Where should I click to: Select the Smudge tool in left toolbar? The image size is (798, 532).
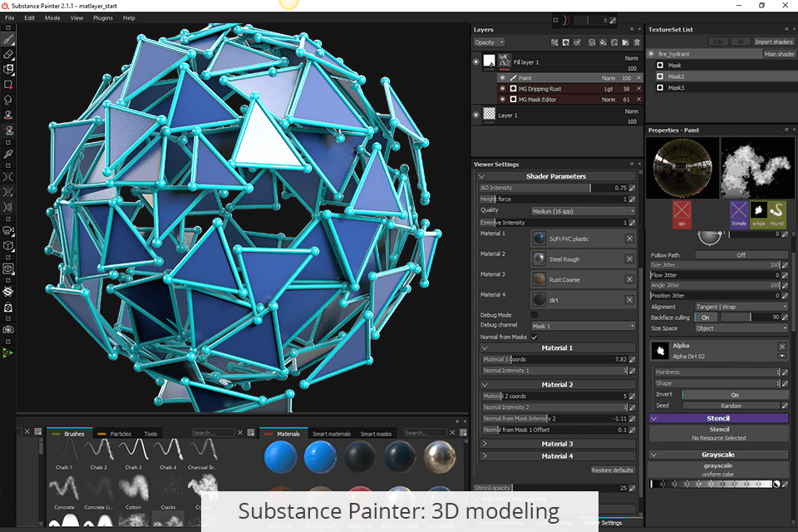[8, 99]
